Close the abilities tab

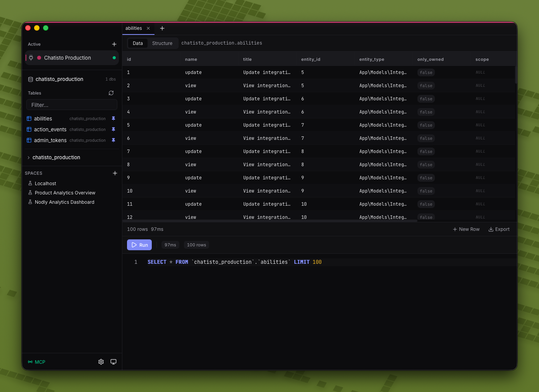coord(148,28)
